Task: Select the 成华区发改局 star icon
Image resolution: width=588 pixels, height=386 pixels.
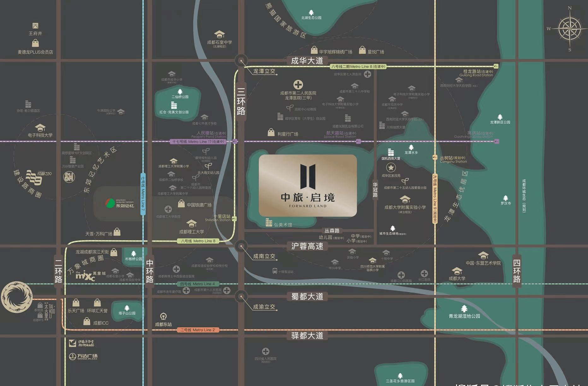Action: pos(391,167)
